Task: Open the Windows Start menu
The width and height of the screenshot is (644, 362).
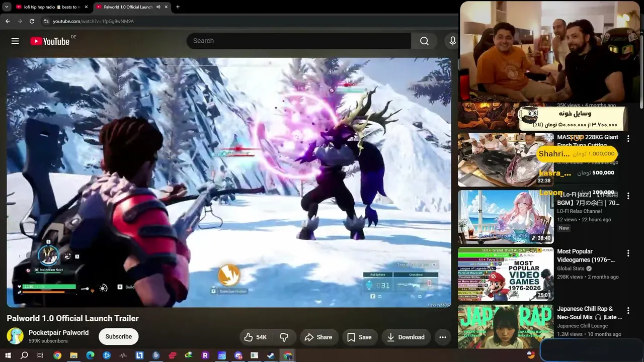Action: pos(8,355)
